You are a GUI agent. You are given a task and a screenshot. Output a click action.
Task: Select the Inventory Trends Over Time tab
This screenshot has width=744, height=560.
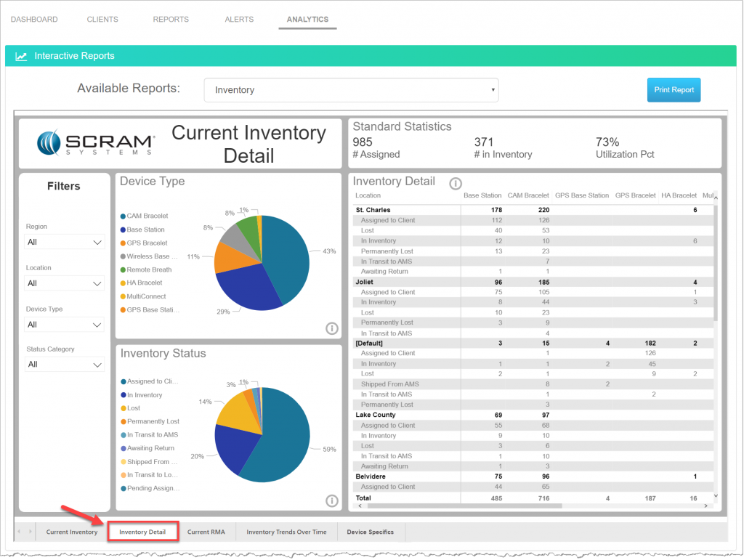coord(286,532)
